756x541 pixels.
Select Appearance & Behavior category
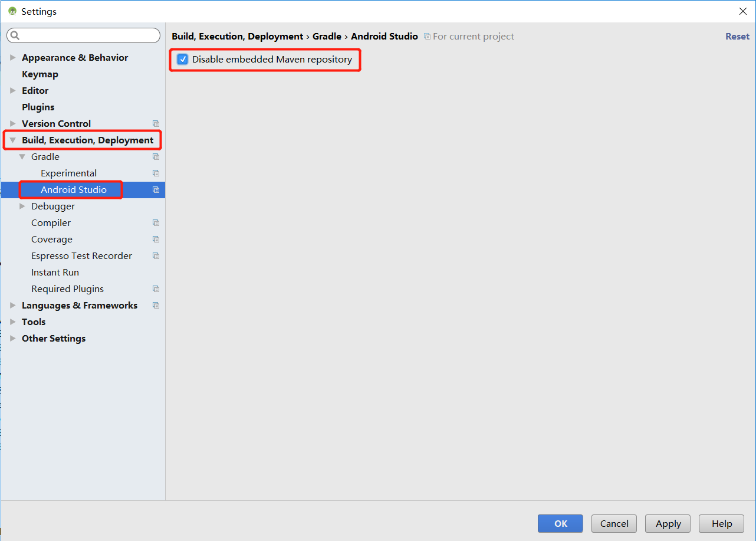click(75, 58)
